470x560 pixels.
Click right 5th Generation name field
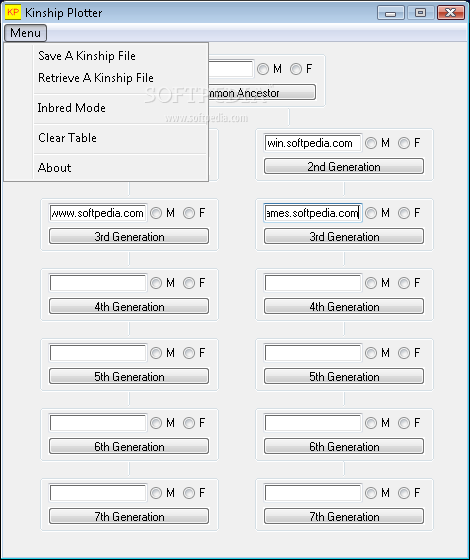click(x=313, y=353)
